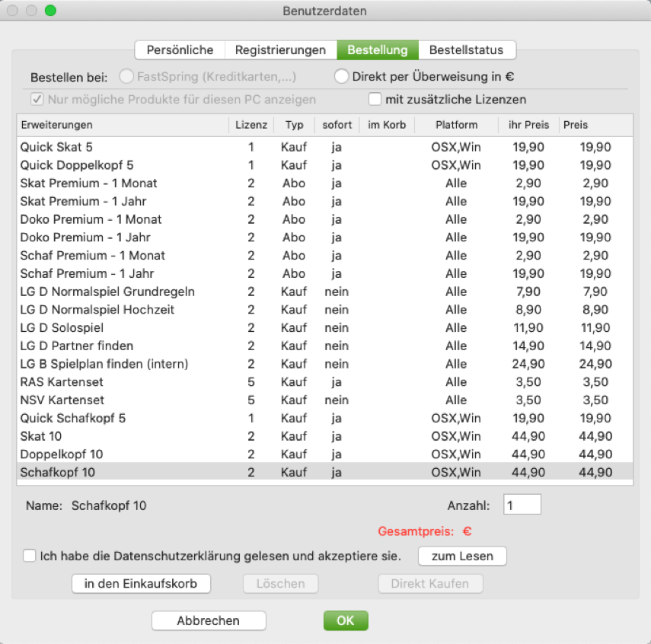Sort by Erweiterungen column header
This screenshot has width=651, height=644.
pyautogui.click(x=122, y=125)
